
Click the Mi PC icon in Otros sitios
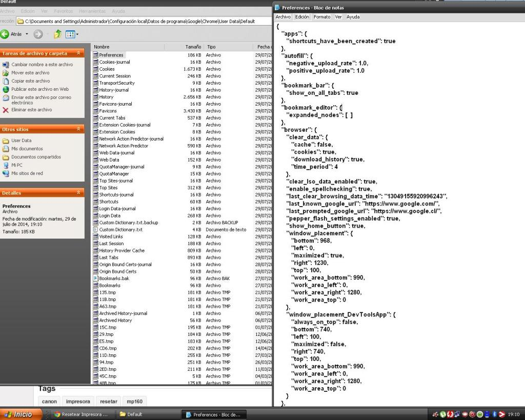[x=6, y=165]
